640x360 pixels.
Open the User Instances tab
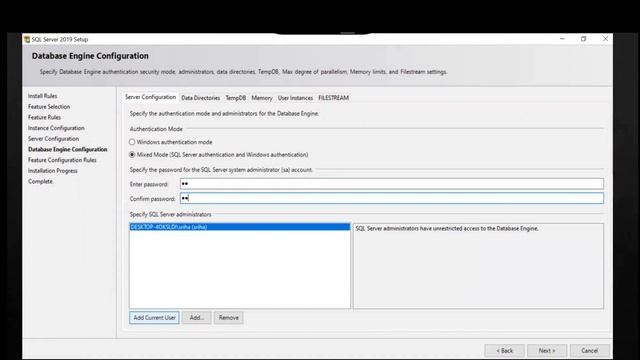click(x=295, y=98)
